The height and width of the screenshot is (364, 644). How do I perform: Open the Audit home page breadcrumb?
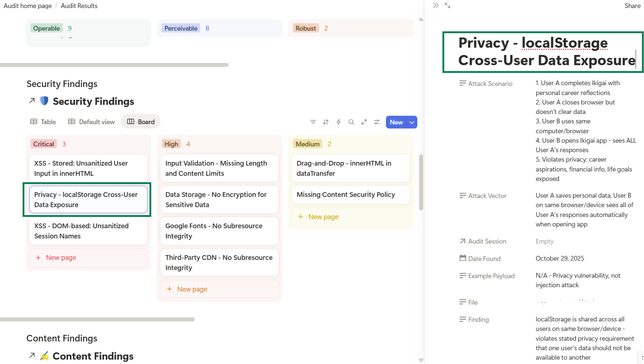[28, 6]
